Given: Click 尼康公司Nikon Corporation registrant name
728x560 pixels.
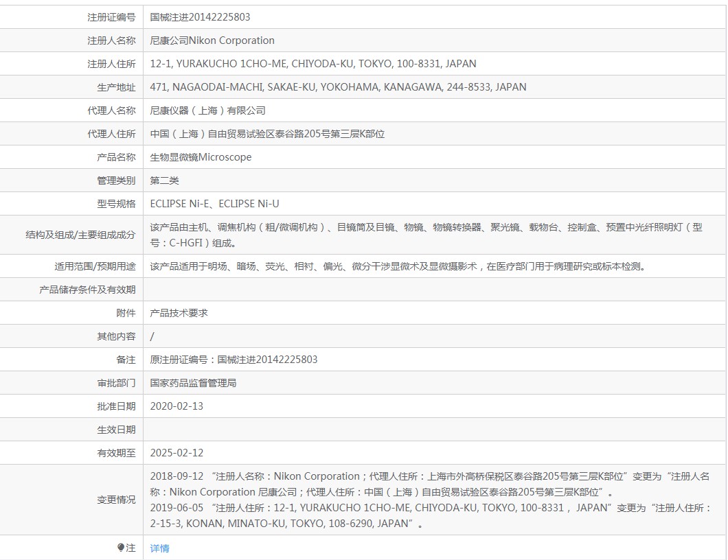Looking at the screenshot, I should point(212,40).
